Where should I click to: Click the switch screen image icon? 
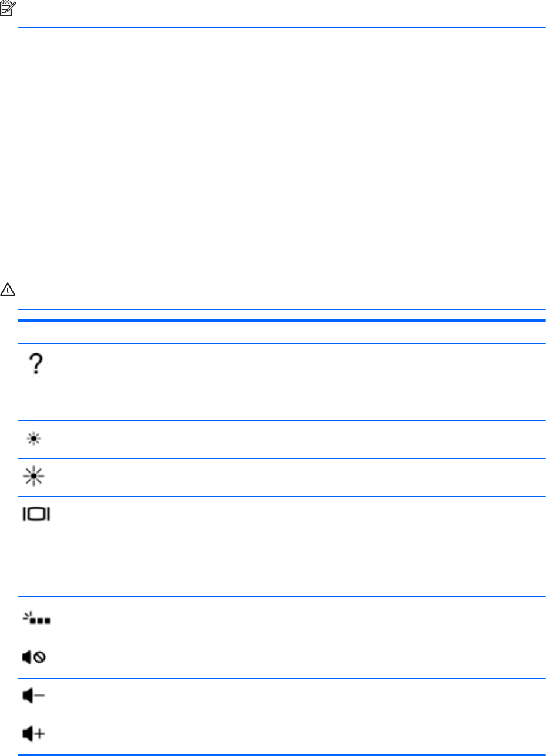point(36,514)
